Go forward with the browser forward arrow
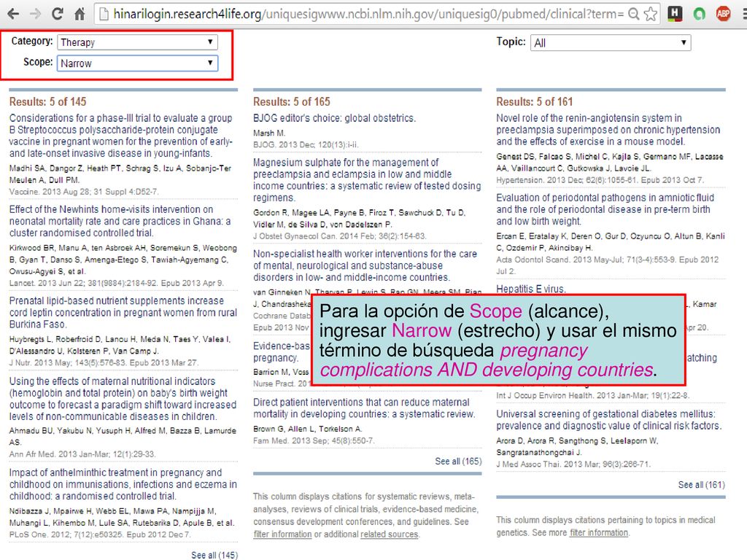The image size is (747, 560). click(x=35, y=14)
